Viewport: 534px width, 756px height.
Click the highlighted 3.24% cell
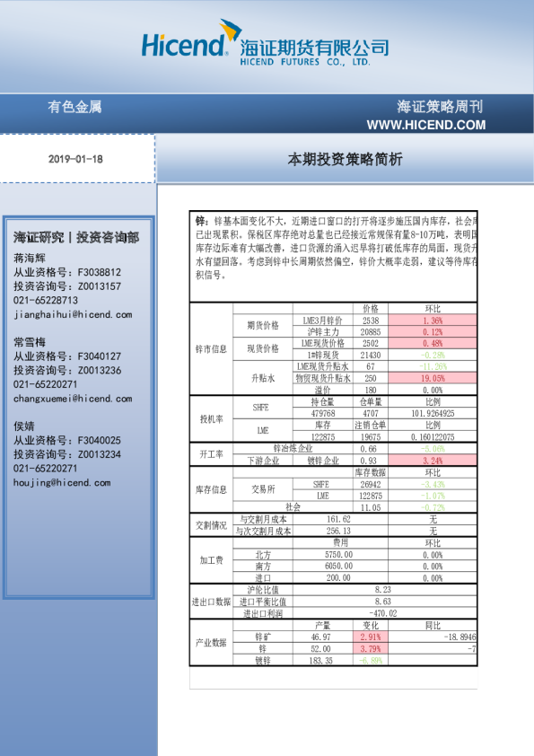(433, 461)
